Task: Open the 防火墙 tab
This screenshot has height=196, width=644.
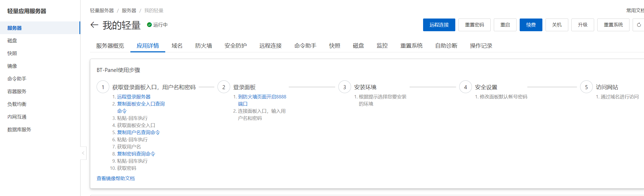Action: pyautogui.click(x=203, y=46)
